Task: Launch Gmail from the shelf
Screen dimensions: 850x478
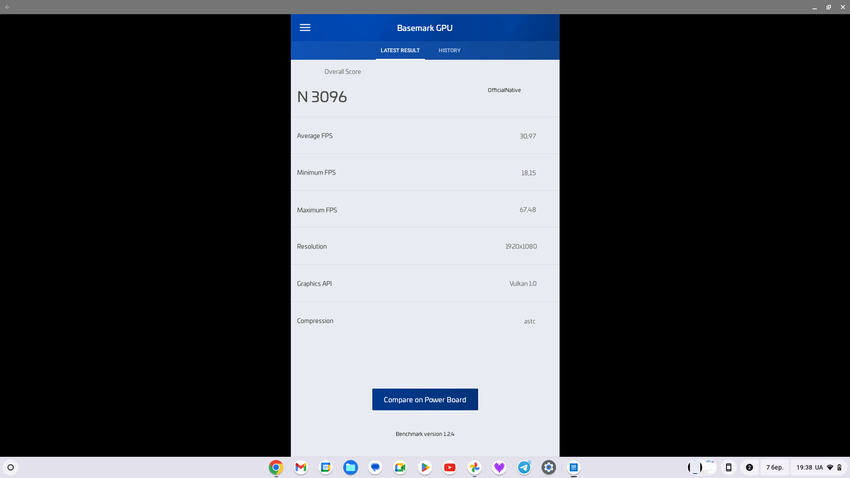Action: point(301,467)
